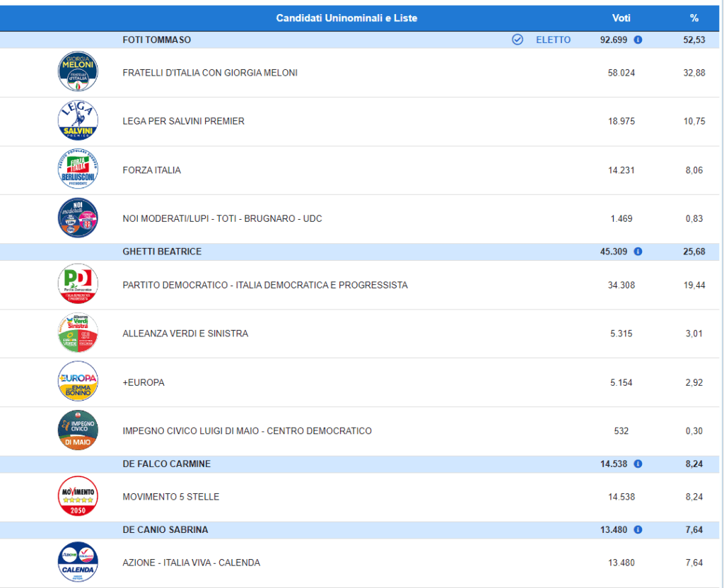The width and height of the screenshot is (724, 588).
Task: Click the Lega Salvini Premier logo
Action: pos(78,121)
